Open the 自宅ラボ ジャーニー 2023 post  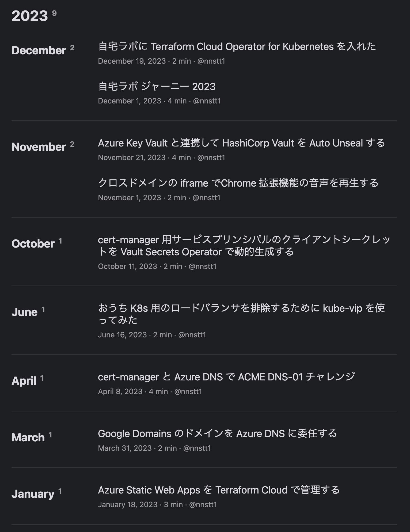(157, 87)
